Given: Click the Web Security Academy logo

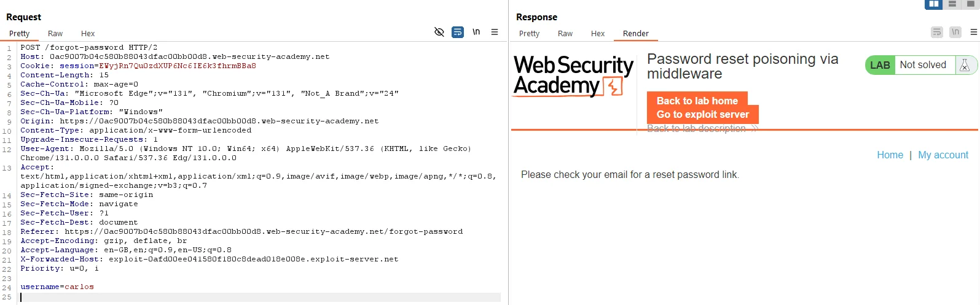Looking at the screenshot, I should tap(573, 76).
